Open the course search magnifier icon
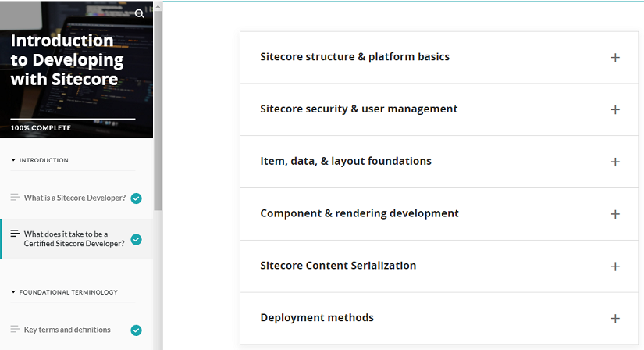This screenshot has width=644, height=350. pos(139,13)
